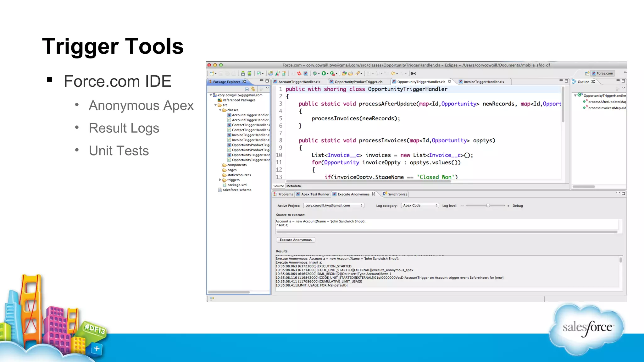Open the Run button dropdown arrow
The height and width of the screenshot is (362, 644).
[328, 74]
